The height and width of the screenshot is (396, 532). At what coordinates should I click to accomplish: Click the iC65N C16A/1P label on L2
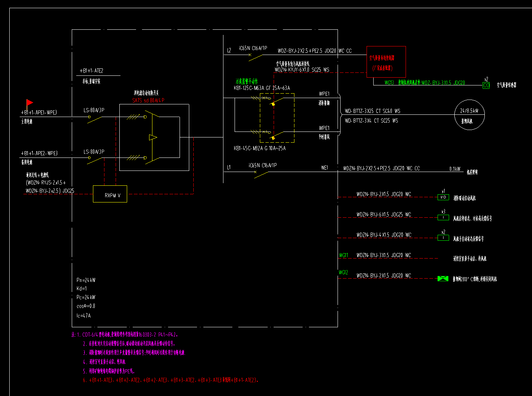253,48
